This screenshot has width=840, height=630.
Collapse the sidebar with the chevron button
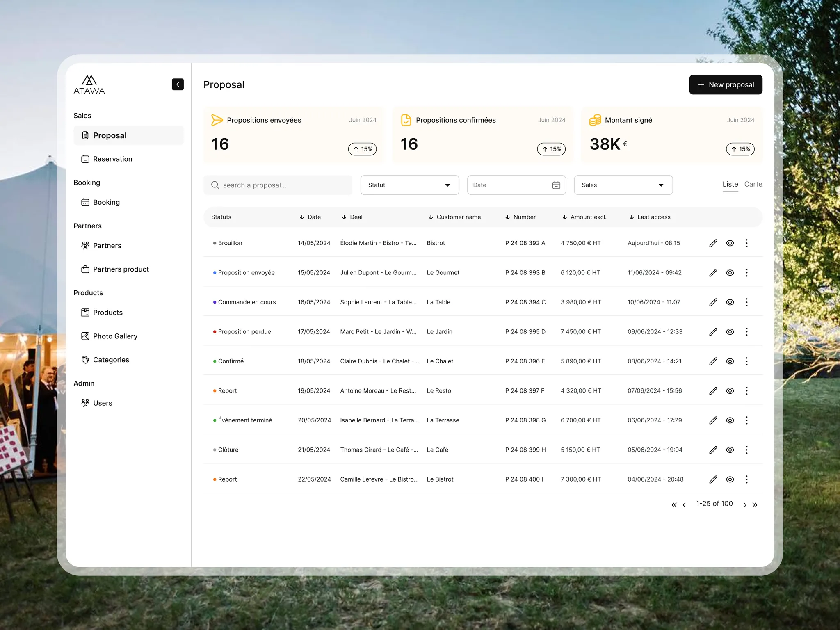178,84
